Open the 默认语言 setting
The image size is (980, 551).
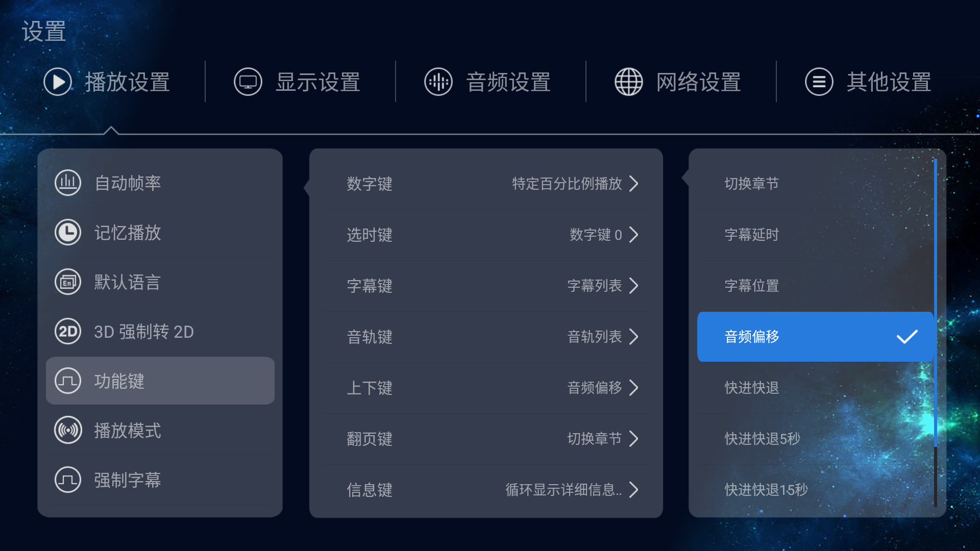(x=160, y=282)
